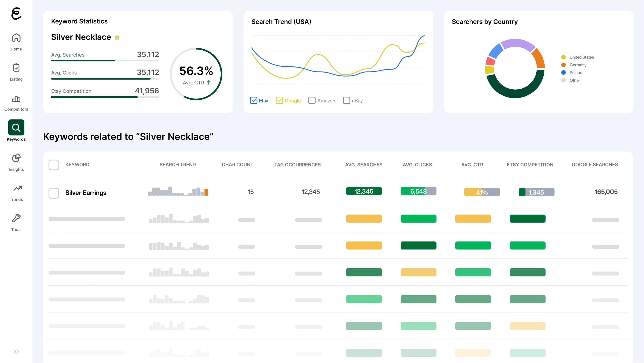
Task: Sort by the Avg. Searches column header
Action: pos(364,165)
